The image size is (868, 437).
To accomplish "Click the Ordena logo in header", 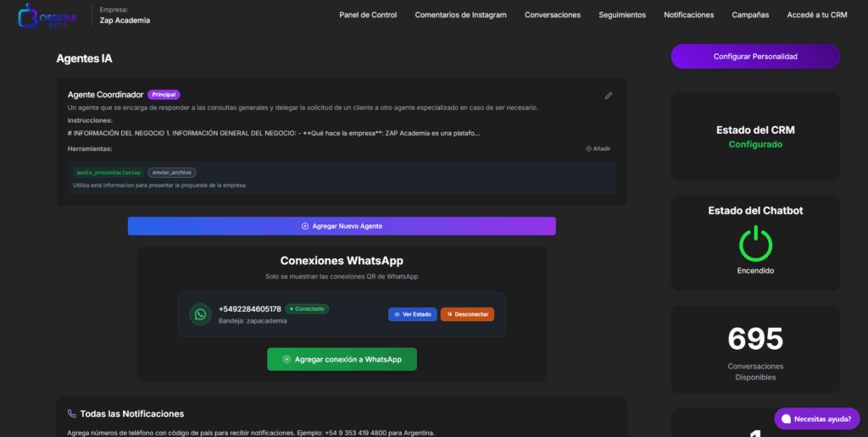I will 46,15.
